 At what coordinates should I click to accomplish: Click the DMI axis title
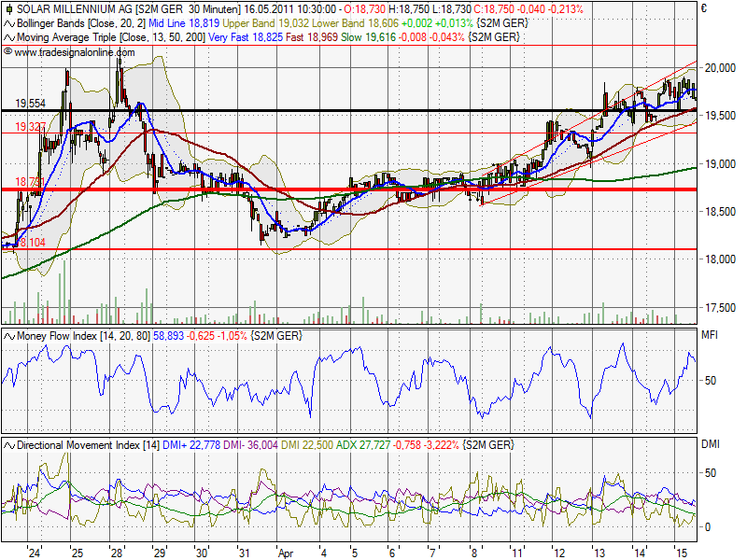tap(711, 444)
